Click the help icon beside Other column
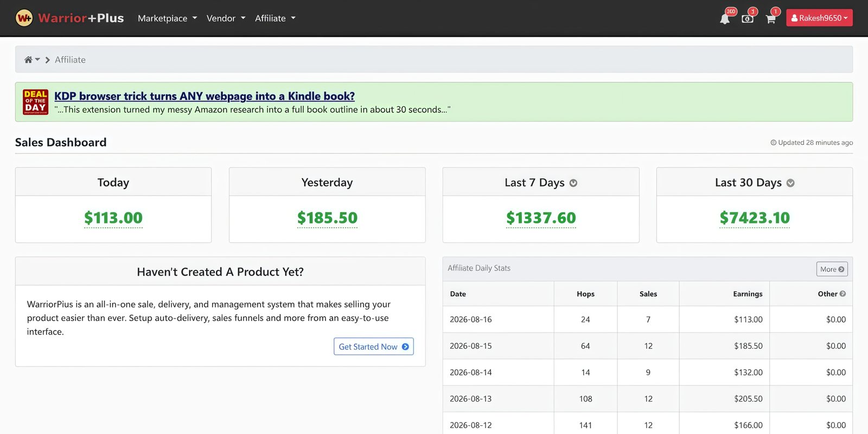Screen dimensions: 868x434 point(843,293)
